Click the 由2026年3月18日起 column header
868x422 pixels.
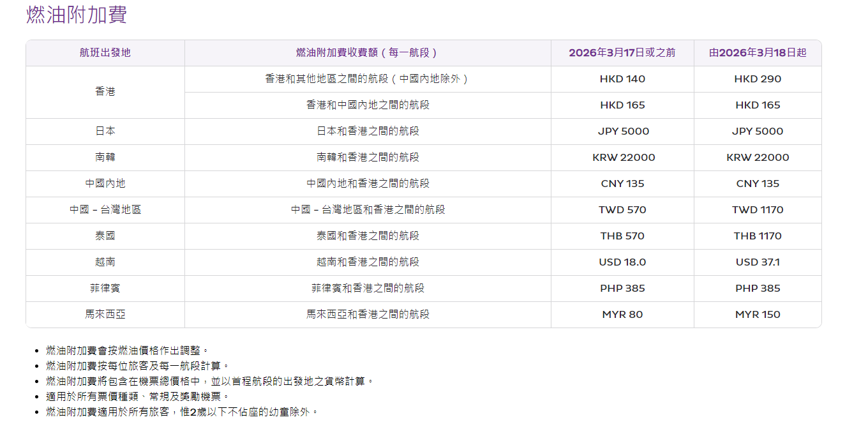[758, 53]
